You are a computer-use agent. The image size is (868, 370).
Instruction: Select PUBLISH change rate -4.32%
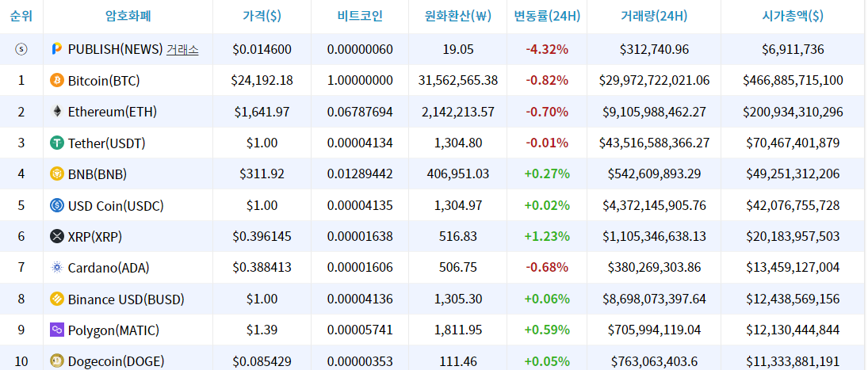547,49
